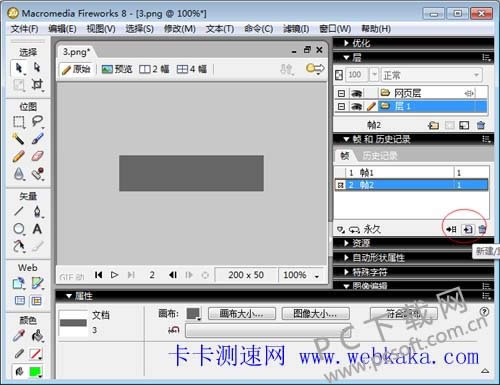
Task: Toggle onion skinning for the frames
Action: coord(341,229)
